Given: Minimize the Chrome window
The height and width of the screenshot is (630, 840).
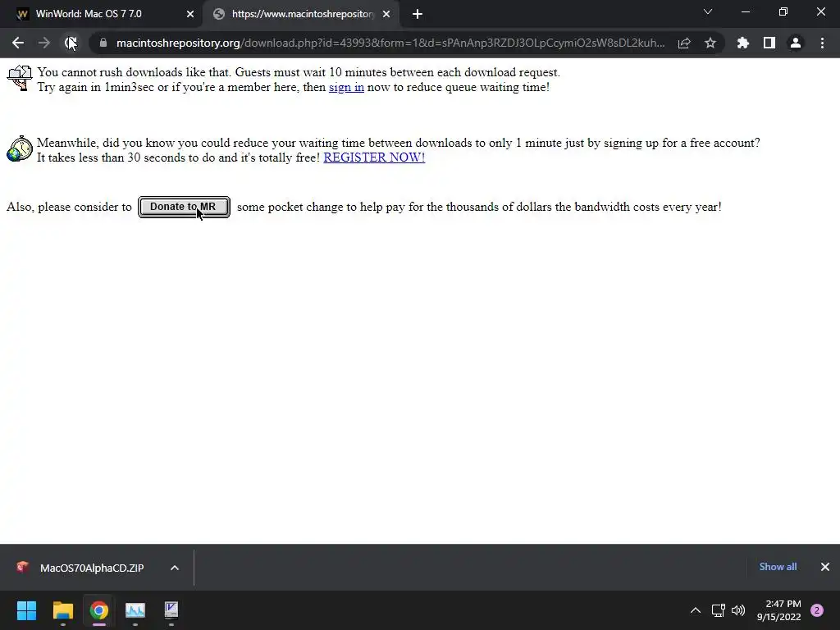Looking at the screenshot, I should click(745, 11).
